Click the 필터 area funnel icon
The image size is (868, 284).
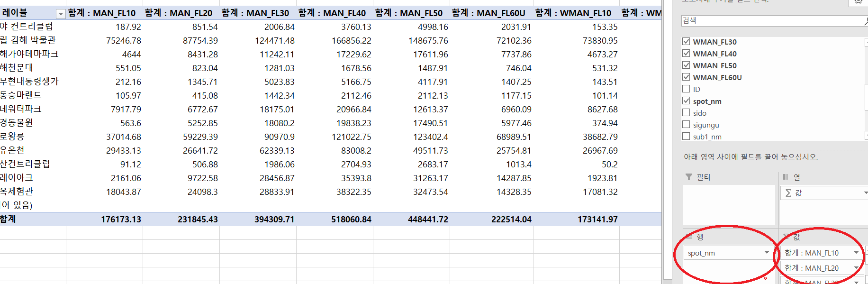(689, 177)
